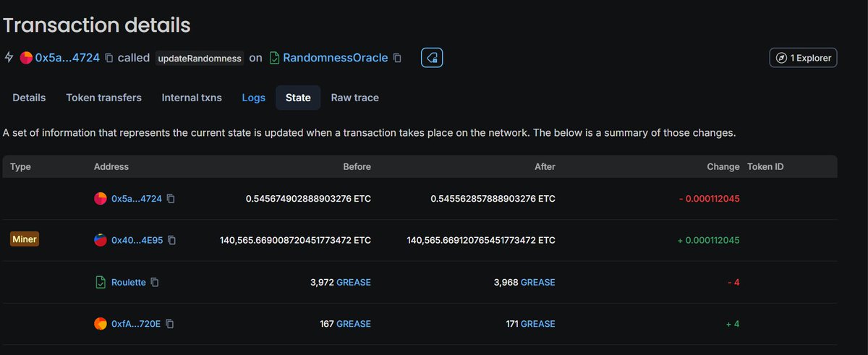Click the contract icon next to Roulette
868x355 pixels.
(x=101, y=282)
